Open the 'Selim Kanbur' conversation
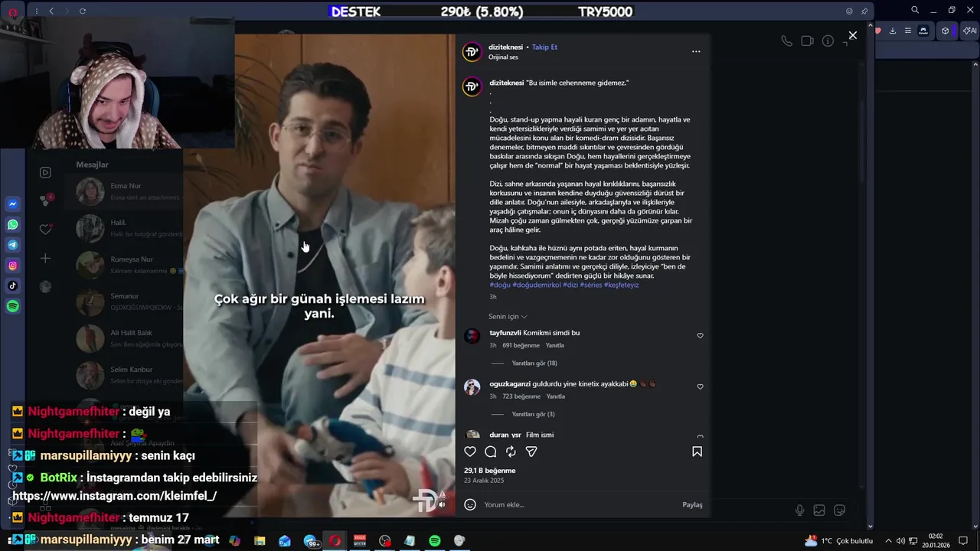980x551 pixels. (124, 375)
